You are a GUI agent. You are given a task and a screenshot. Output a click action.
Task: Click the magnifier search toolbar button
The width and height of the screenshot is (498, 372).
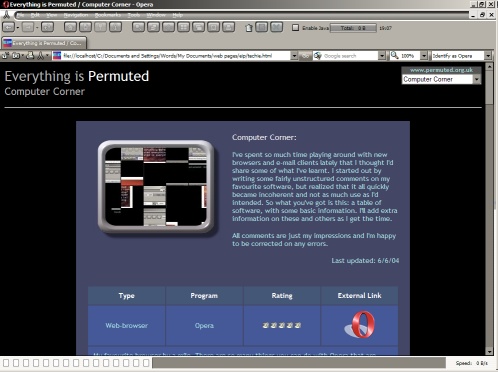coord(138,27)
